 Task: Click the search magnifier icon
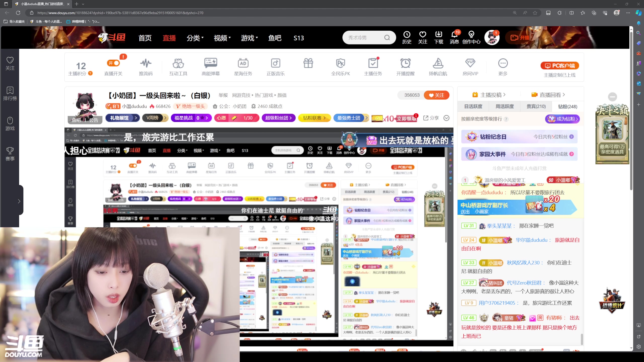pos(387,38)
